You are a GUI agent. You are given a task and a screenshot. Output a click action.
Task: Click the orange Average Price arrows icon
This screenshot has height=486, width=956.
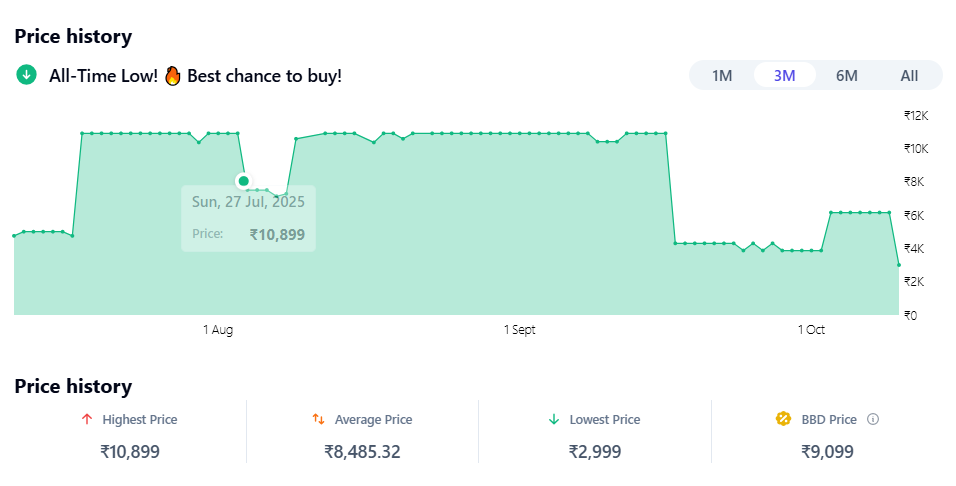318,420
